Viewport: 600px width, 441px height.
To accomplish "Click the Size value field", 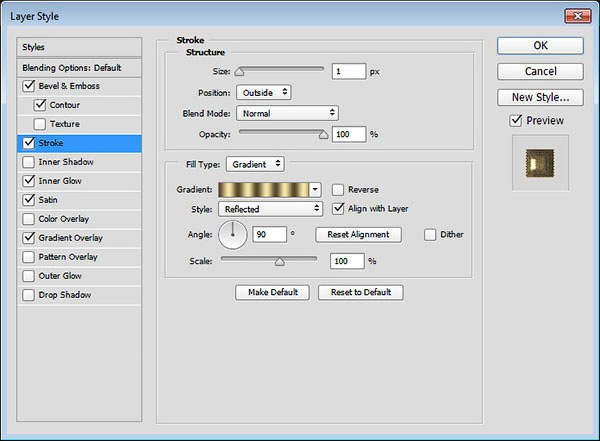I will click(x=349, y=72).
